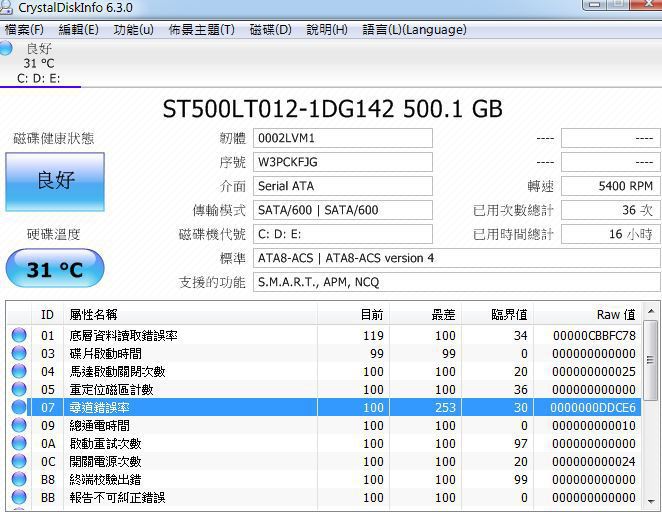Click the serial number field W3PCKFJG
This screenshot has height=512, width=662.
point(343,162)
